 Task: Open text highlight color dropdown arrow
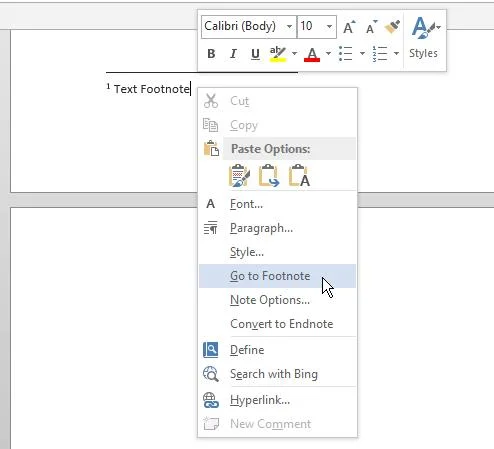click(x=294, y=53)
